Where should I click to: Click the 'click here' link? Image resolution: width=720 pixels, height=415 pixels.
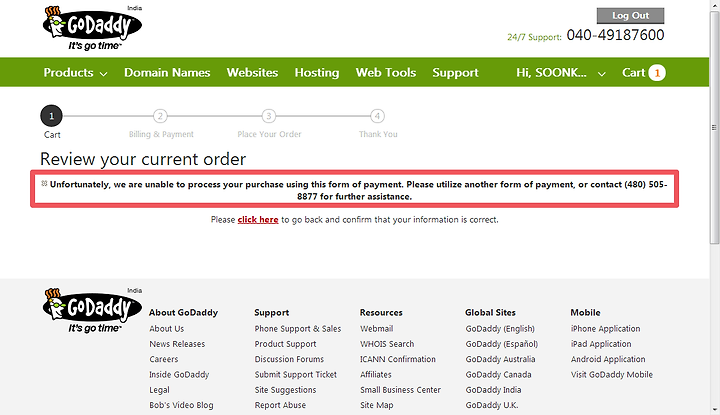click(x=258, y=219)
